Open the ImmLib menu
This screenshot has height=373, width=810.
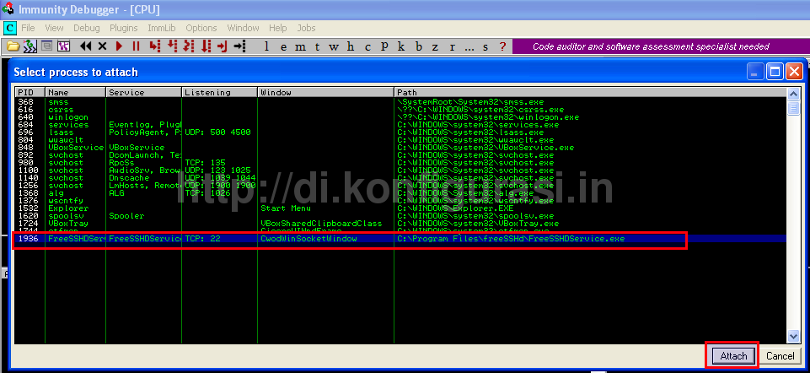(162, 28)
